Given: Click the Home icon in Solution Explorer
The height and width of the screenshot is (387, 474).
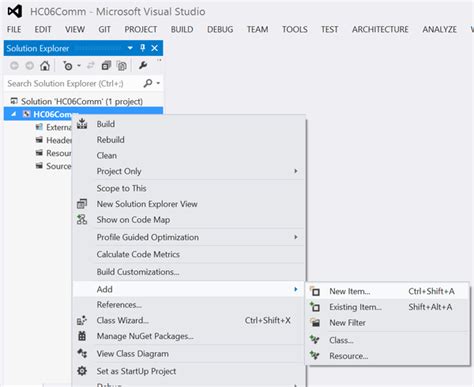Looking at the screenshot, I should [45, 65].
